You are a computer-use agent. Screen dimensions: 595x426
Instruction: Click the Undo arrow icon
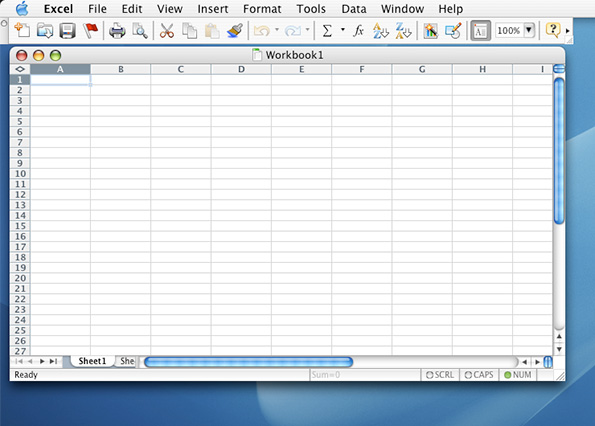coord(262,31)
